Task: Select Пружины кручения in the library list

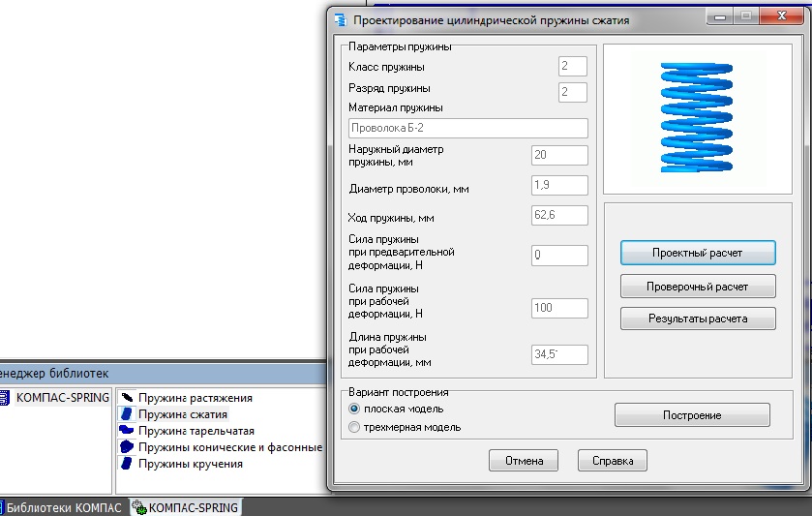Action: 191,464
